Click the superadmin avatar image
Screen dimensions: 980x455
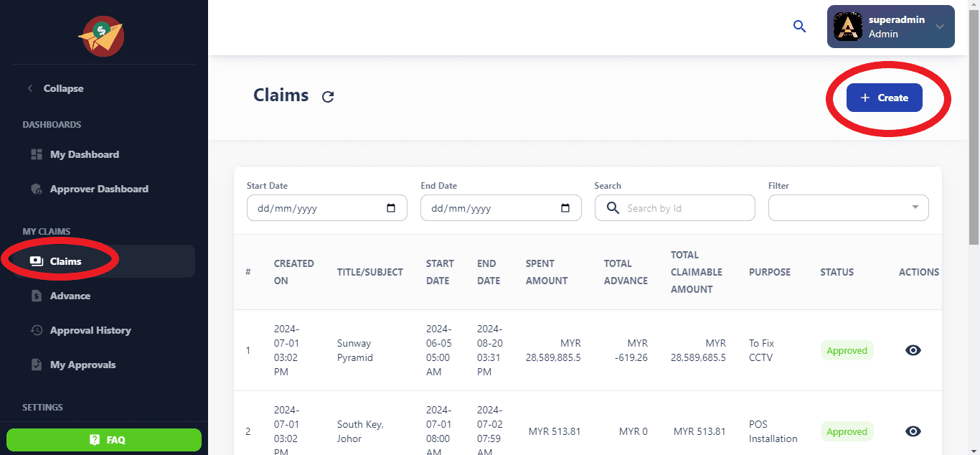pos(847,27)
